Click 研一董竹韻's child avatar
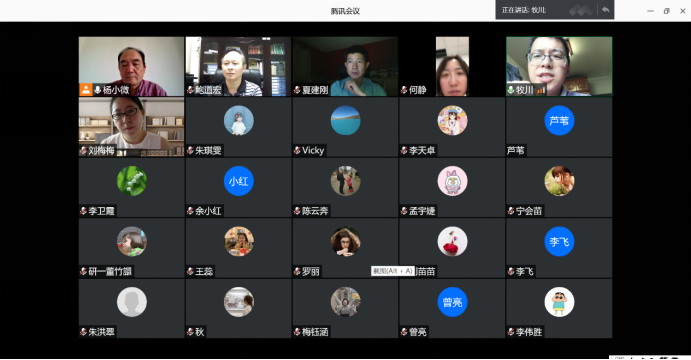 131,241
